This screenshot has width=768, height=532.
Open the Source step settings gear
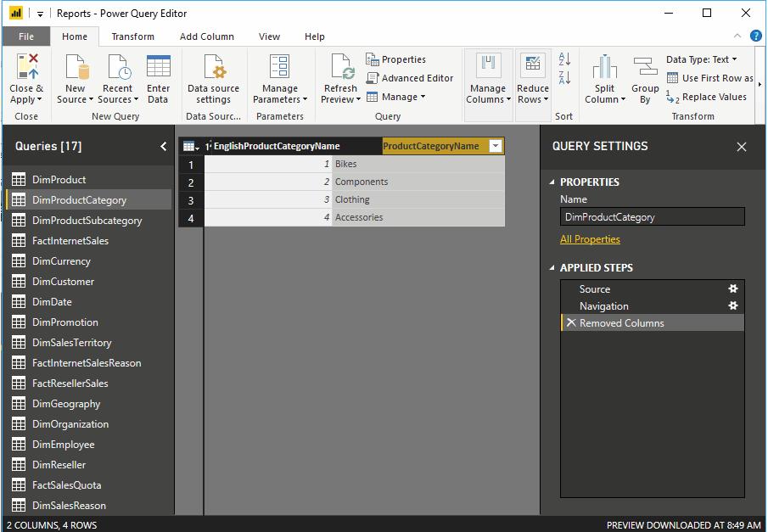coord(733,288)
